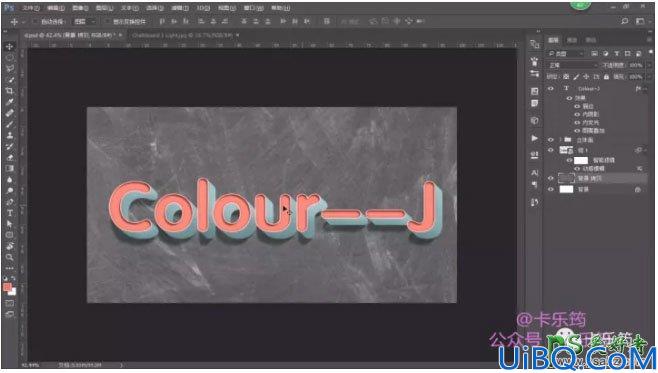658x373 pixels.
Task: Select the Elliptical Marquee tool
Action: click(9, 57)
